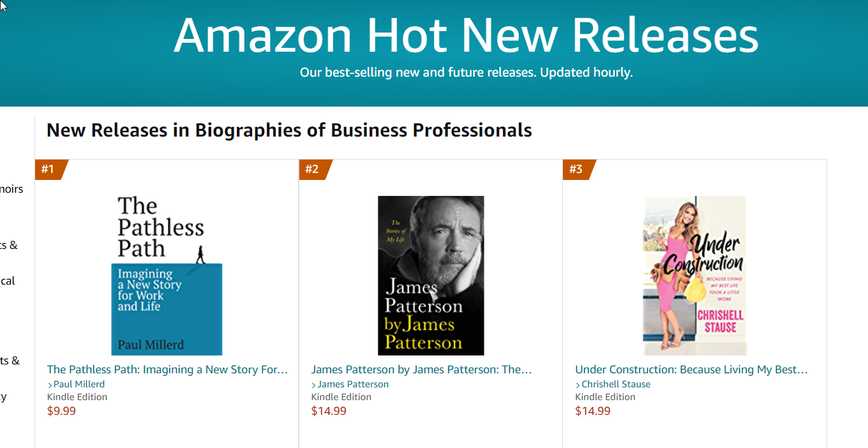Open Paul Millerd author page

coord(79,384)
